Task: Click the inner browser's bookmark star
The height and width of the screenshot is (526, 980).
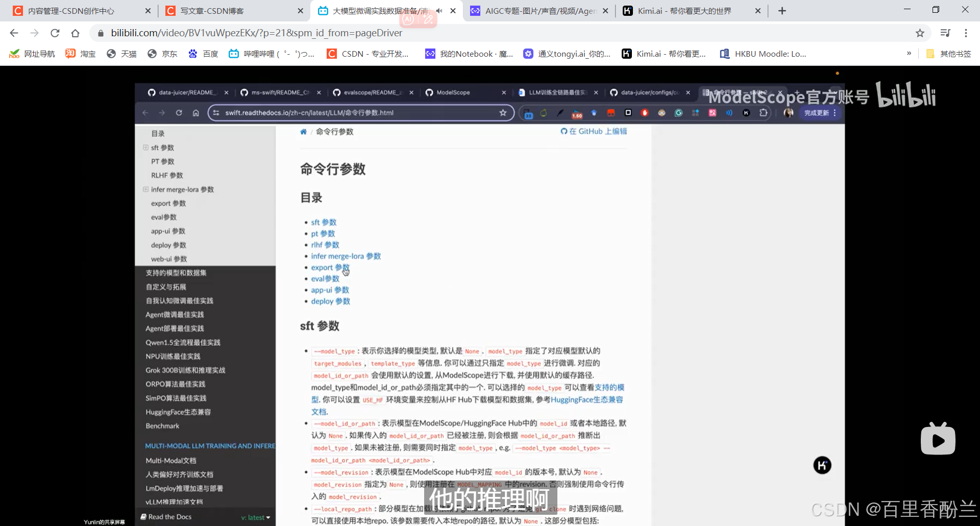Action: point(503,113)
